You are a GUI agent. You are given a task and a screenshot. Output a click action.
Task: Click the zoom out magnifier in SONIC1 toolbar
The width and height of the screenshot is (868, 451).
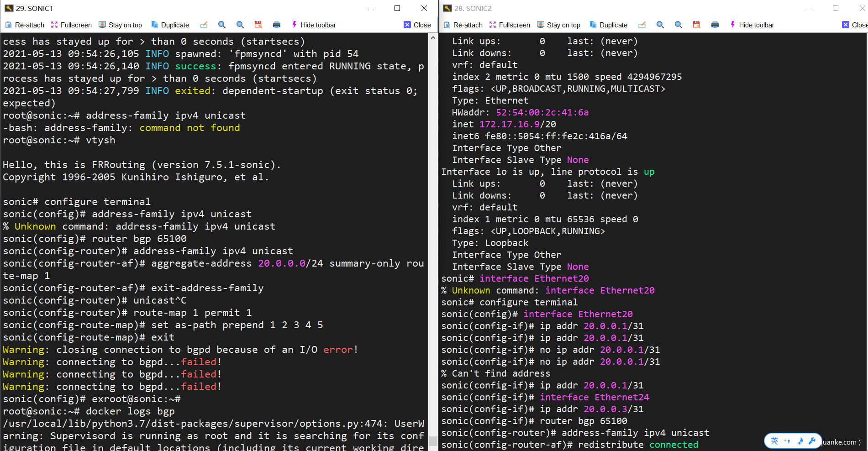coord(240,25)
